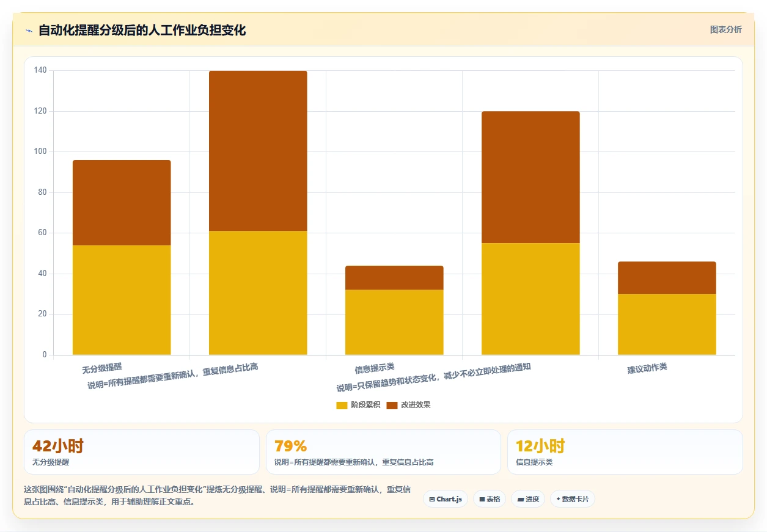Screen dimensions: 767x532
Task: Click brown segment of 建议动作类 bar
Action: coord(667,278)
